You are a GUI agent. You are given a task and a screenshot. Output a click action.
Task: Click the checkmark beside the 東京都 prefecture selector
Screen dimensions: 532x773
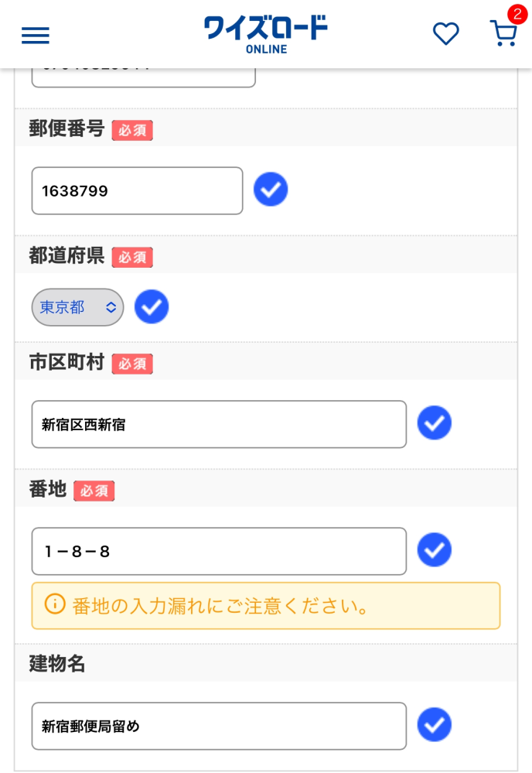152,307
